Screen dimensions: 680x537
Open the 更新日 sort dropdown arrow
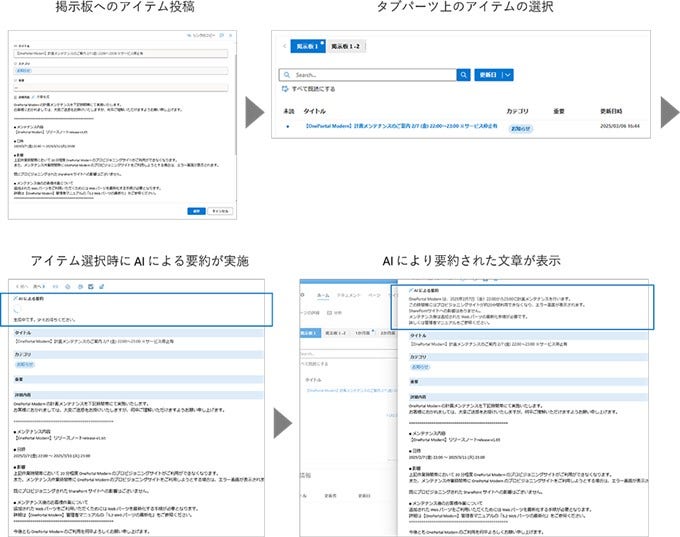508,75
